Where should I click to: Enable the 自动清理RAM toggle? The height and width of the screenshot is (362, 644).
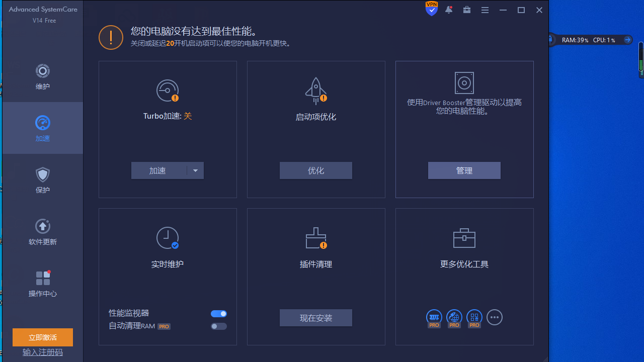pos(219,326)
